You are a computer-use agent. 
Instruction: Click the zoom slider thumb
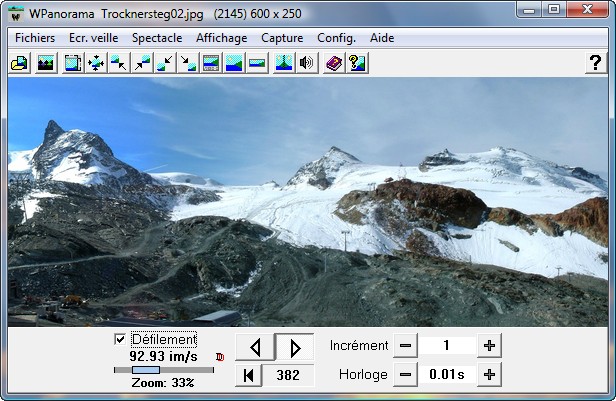[146, 370]
